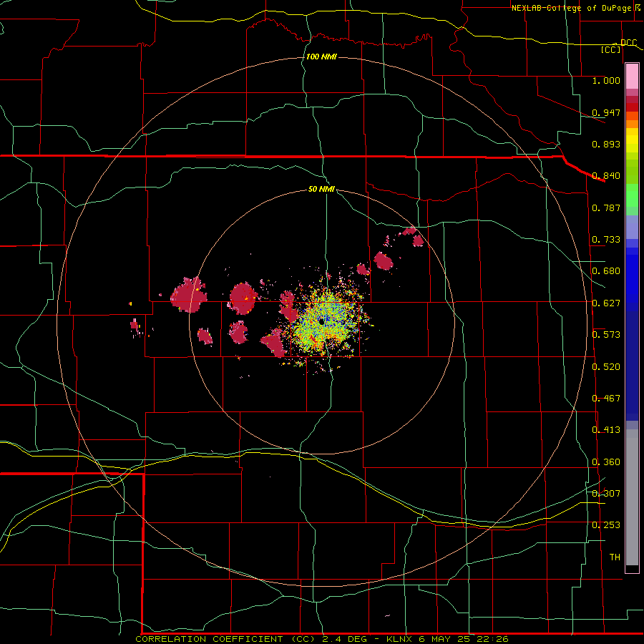This screenshot has height=644, width=644.
Task: Click the 0.573 scale value
Action: (606, 335)
